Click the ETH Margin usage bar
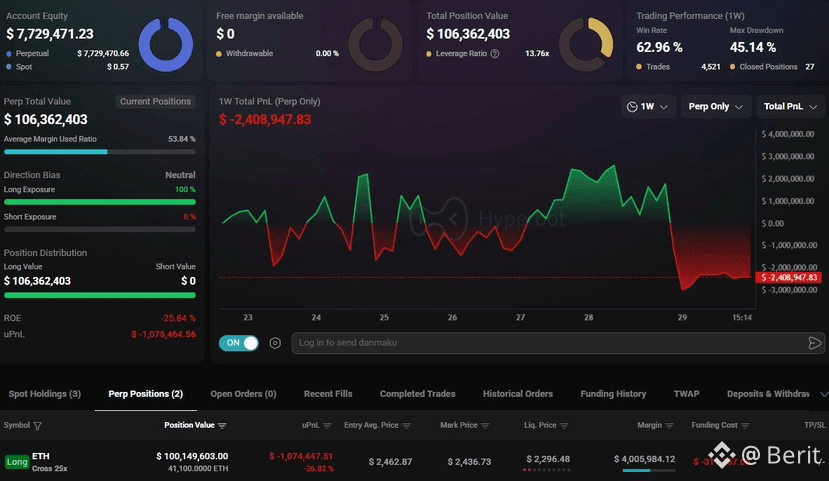 pyautogui.click(x=649, y=470)
